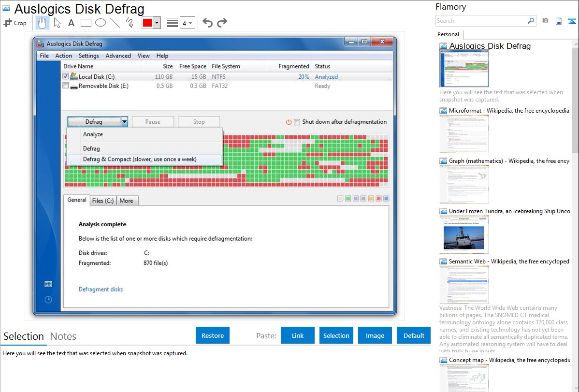
Task: Open the View menu
Action: (x=144, y=56)
